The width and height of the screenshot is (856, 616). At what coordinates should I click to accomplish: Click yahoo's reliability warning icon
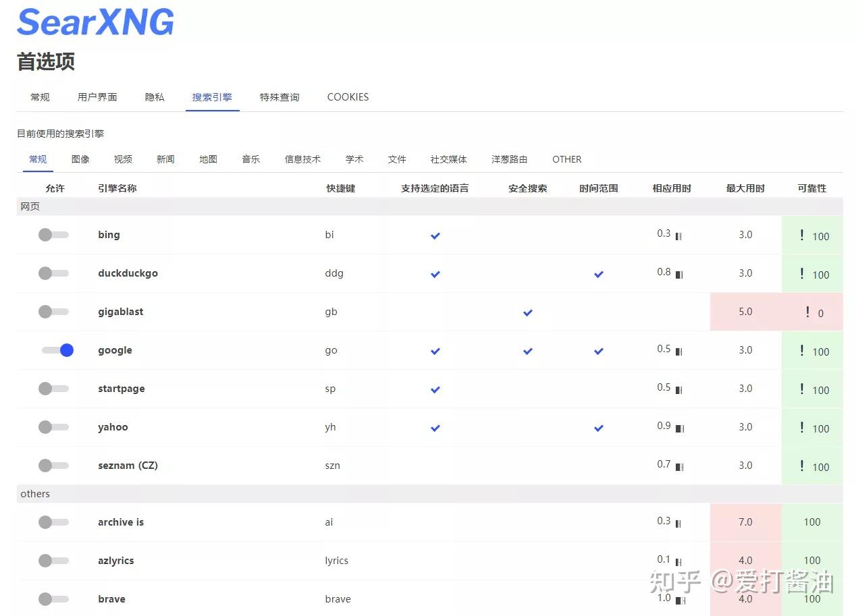pos(802,427)
